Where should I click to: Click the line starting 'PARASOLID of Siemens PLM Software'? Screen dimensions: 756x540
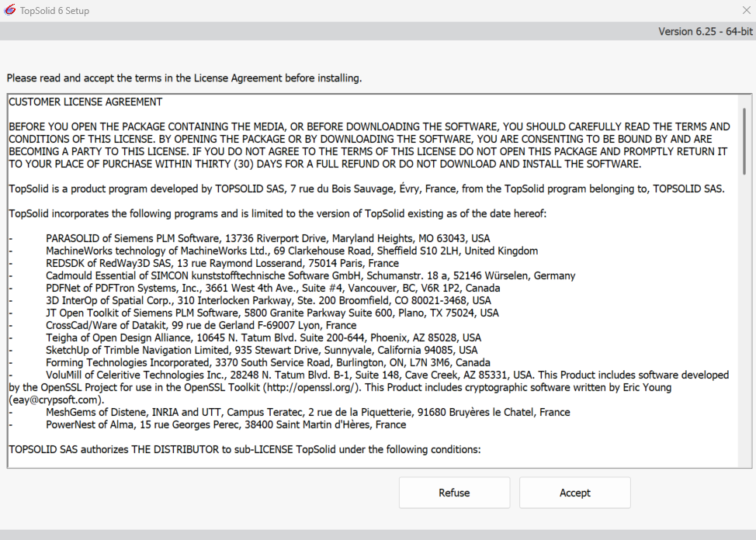[268, 238]
